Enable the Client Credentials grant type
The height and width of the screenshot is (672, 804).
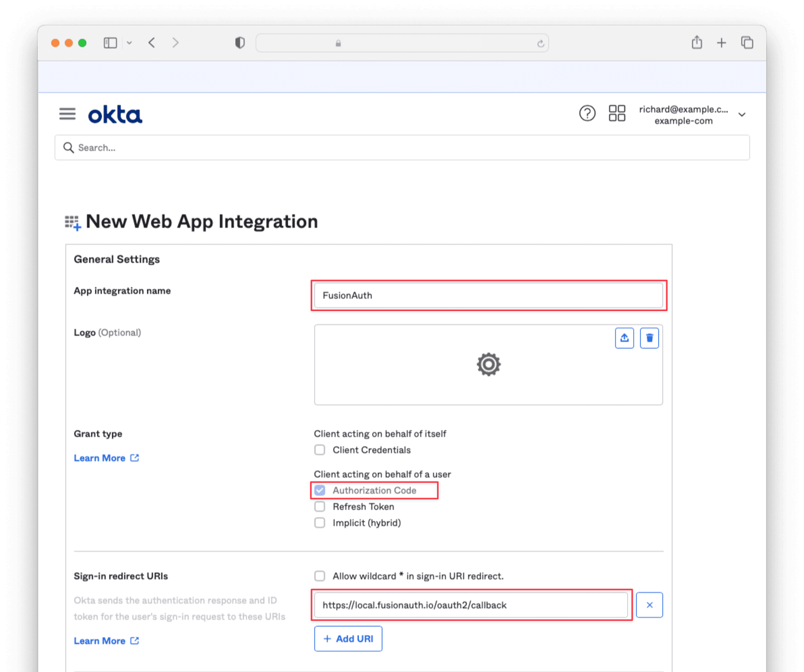(x=320, y=450)
